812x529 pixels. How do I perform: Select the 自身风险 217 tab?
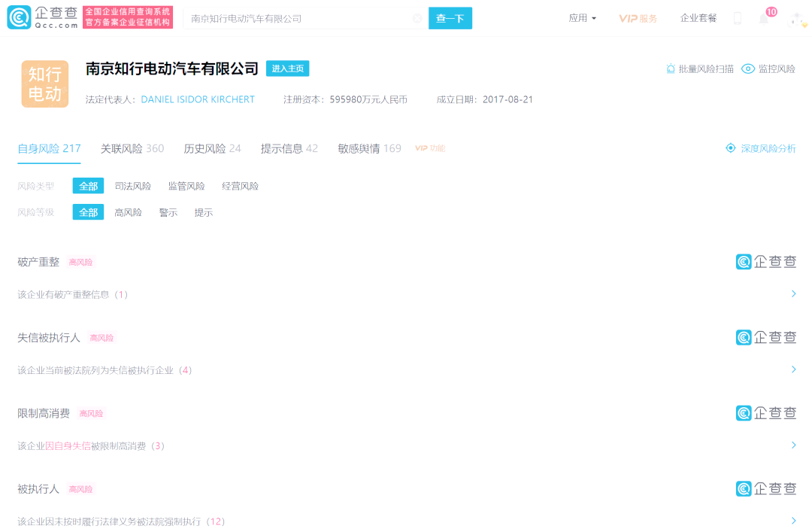point(49,149)
